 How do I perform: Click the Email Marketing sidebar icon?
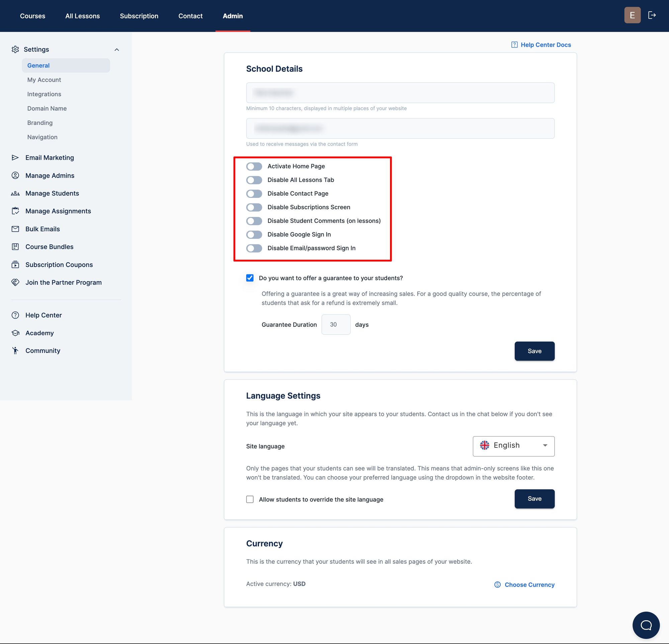pos(15,157)
